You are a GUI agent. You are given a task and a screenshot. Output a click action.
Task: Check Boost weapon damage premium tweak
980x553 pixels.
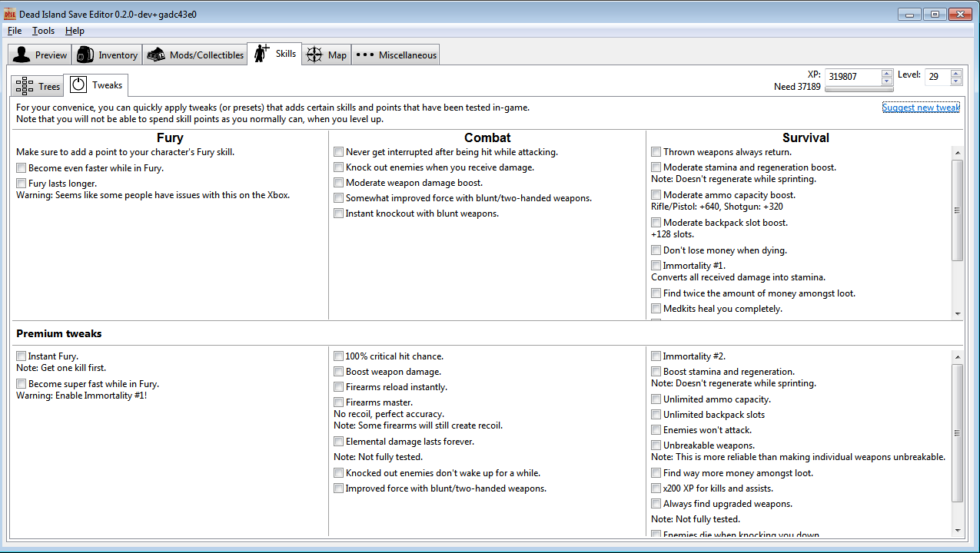(x=339, y=372)
